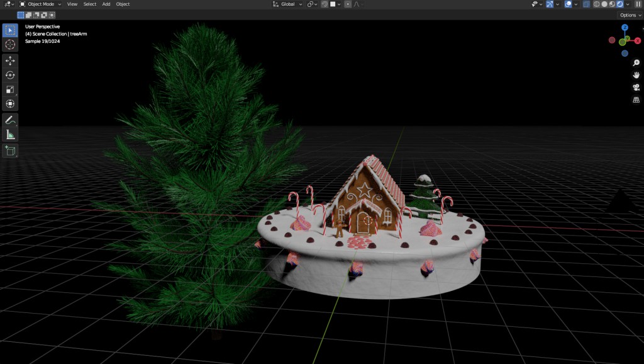
Task: Pick the Scale tool
Action: pyautogui.click(x=10, y=89)
